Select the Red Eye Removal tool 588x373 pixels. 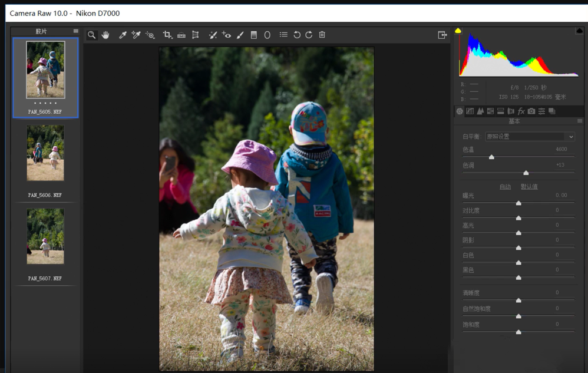pos(226,34)
